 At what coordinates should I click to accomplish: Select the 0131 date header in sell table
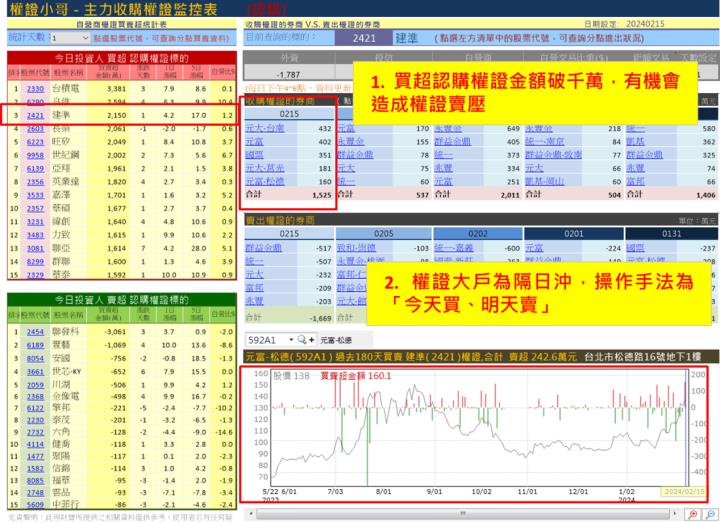(672, 234)
